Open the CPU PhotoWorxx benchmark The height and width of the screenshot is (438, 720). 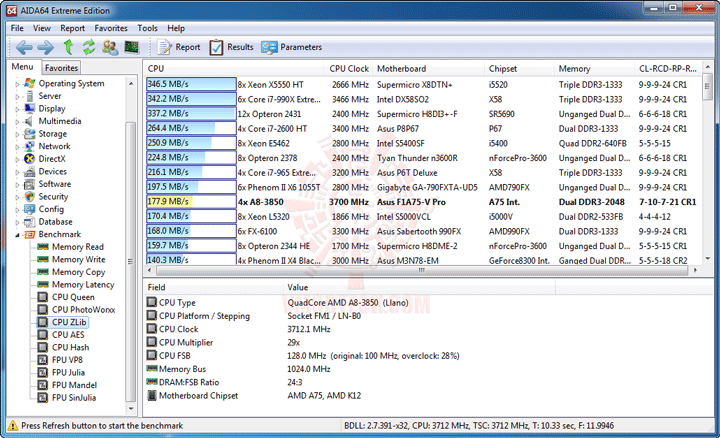[x=84, y=310]
